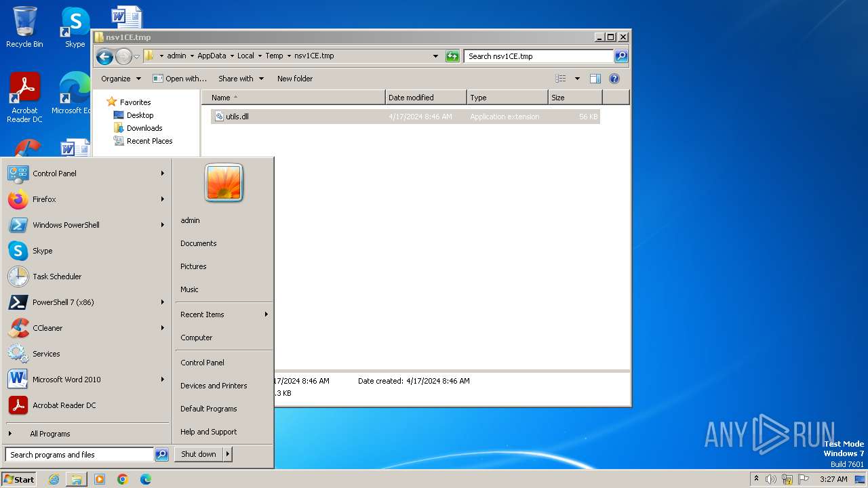Click Internet Explorer taskbar icon
The width and height of the screenshot is (868, 488).
pos(54,479)
